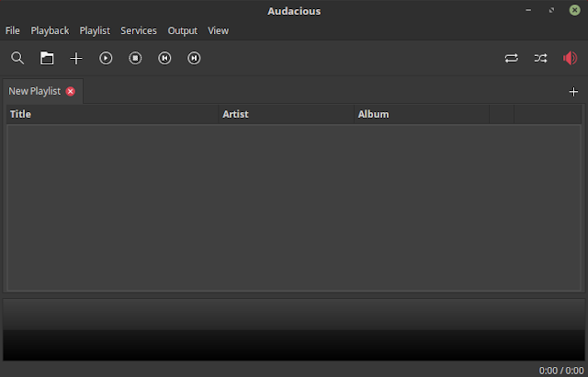Maximize the Audacious window
This screenshot has width=588, height=377.
tap(551, 10)
